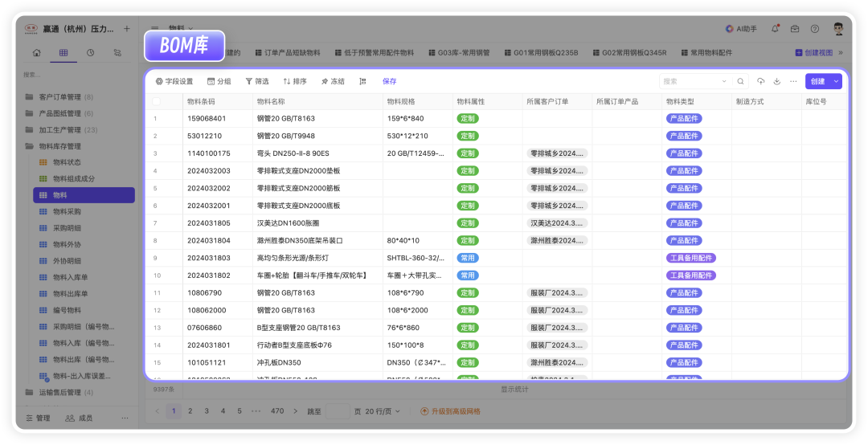Go to page 3 in pagination
This screenshot has height=445, width=868.
click(207, 411)
